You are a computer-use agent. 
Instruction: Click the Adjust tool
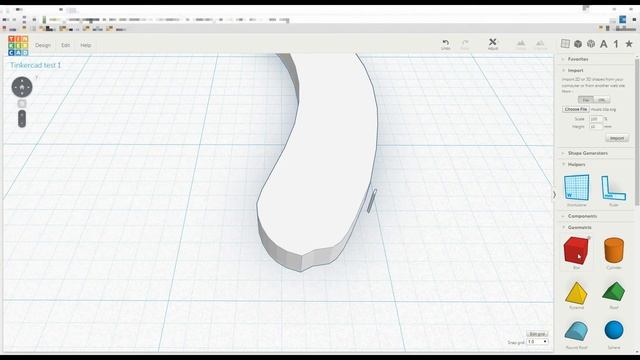[x=493, y=44]
